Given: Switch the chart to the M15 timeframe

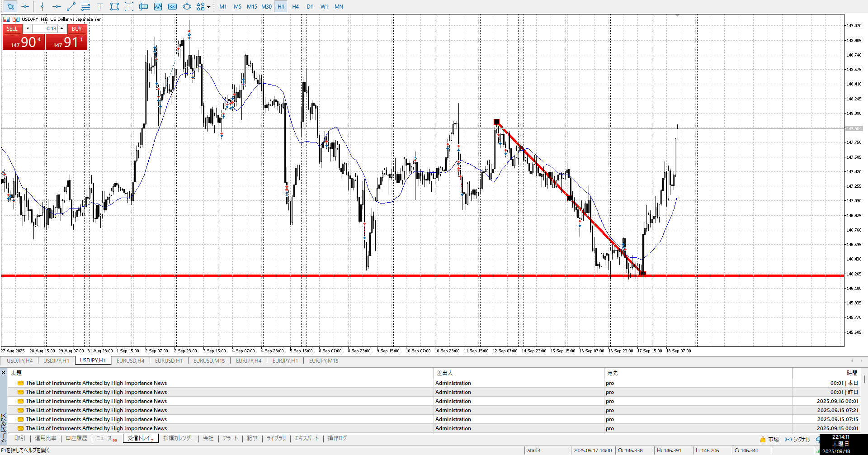Looking at the screenshot, I should tap(252, 6).
